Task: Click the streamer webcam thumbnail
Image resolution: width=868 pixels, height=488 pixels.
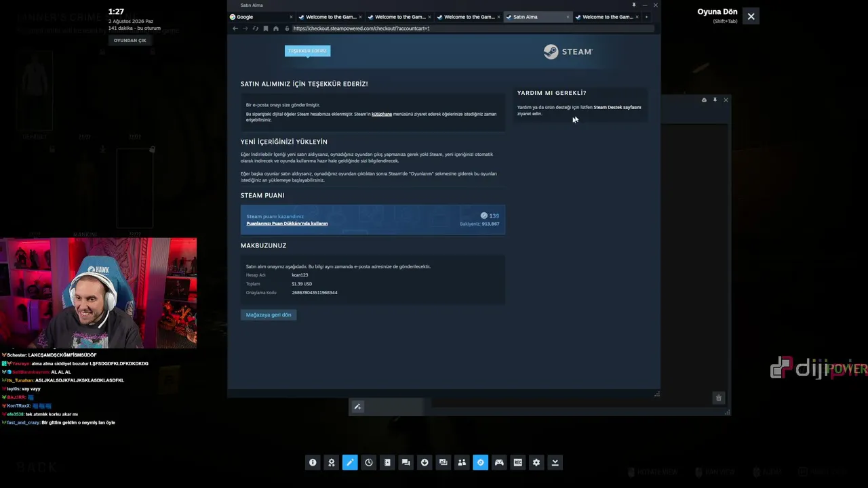Action: point(98,293)
